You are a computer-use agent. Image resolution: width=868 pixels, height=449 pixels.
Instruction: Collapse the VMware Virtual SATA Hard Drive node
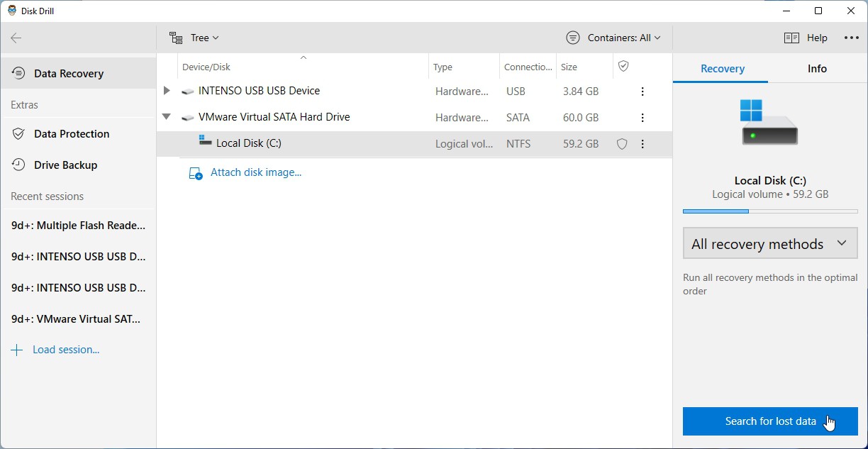tap(167, 117)
